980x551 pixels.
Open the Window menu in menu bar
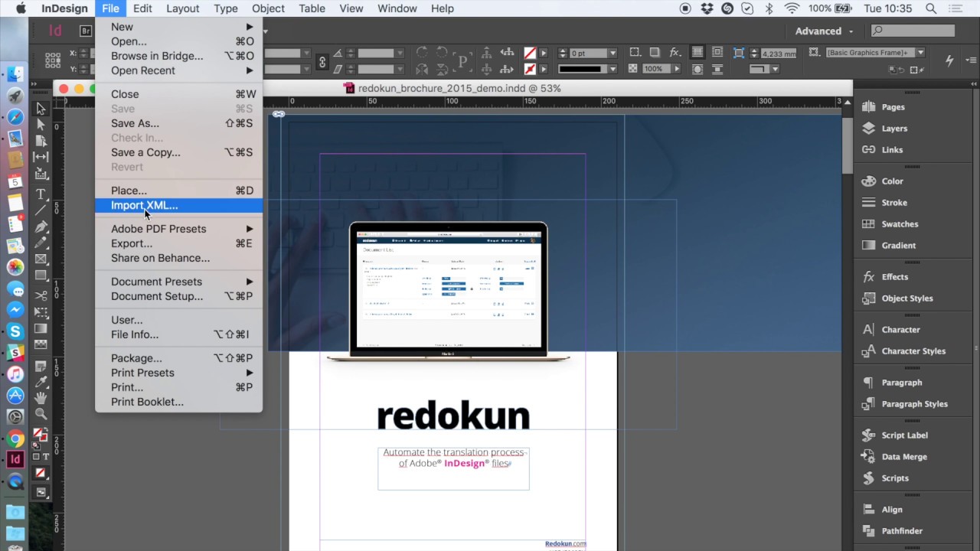point(397,8)
